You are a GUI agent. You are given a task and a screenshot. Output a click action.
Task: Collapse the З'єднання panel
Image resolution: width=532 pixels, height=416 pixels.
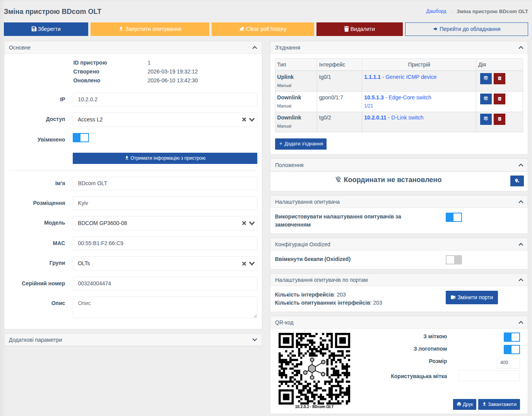(521, 48)
